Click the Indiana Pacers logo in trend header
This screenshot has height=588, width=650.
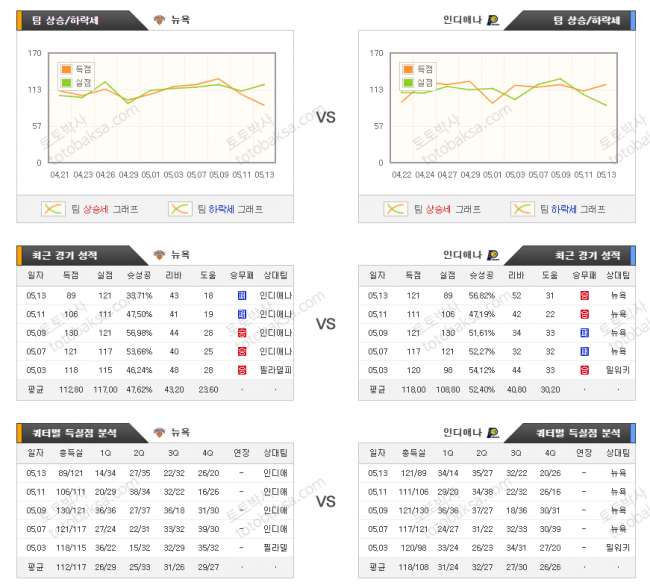point(493,19)
